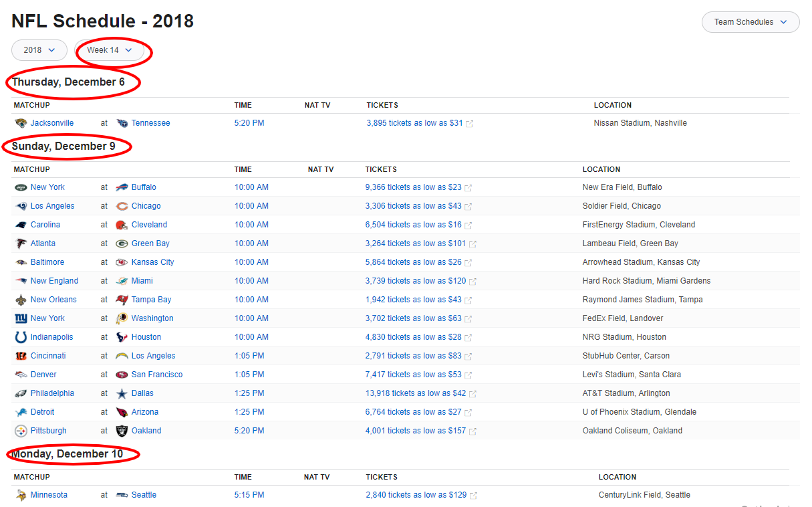Open Minnesota at Seattle 5:15 PM time link
Viewport: 812px width, 507px height.
(249, 495)
